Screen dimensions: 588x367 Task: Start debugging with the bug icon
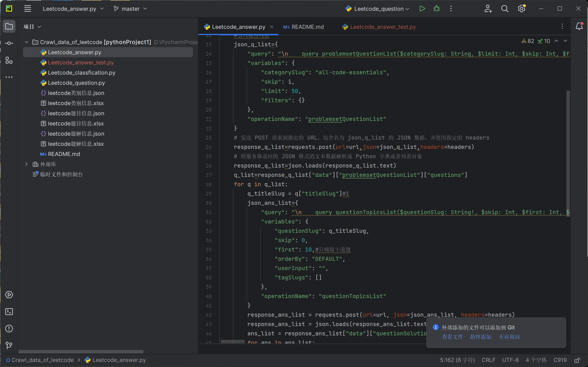pyautogui.click(x=437, y=9)
